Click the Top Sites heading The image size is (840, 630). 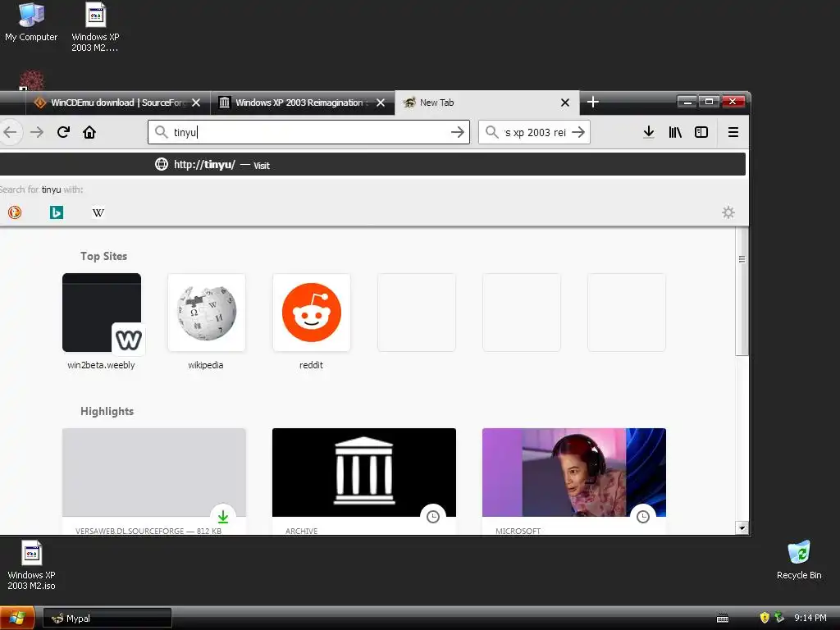point(104,256)
